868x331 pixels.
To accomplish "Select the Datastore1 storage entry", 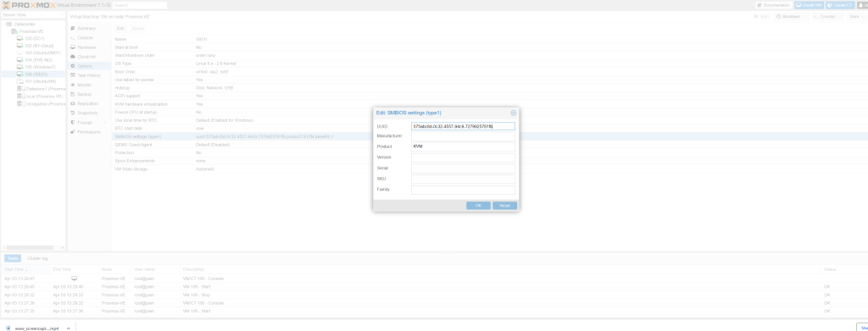I will [x=41, y=88].
